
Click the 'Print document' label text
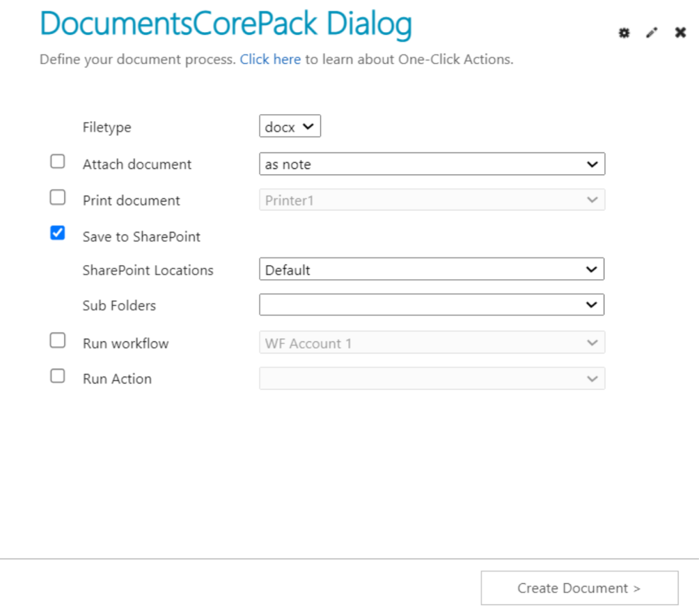131,200
